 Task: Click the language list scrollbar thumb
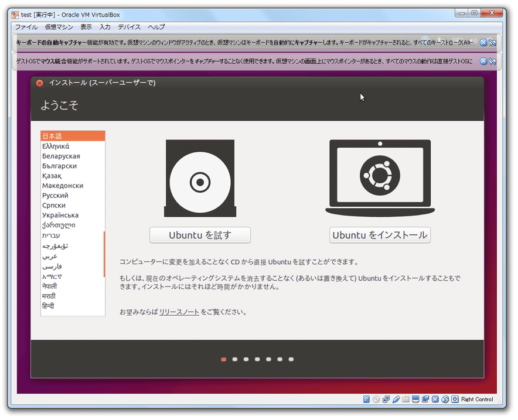[x=104, y=254]
